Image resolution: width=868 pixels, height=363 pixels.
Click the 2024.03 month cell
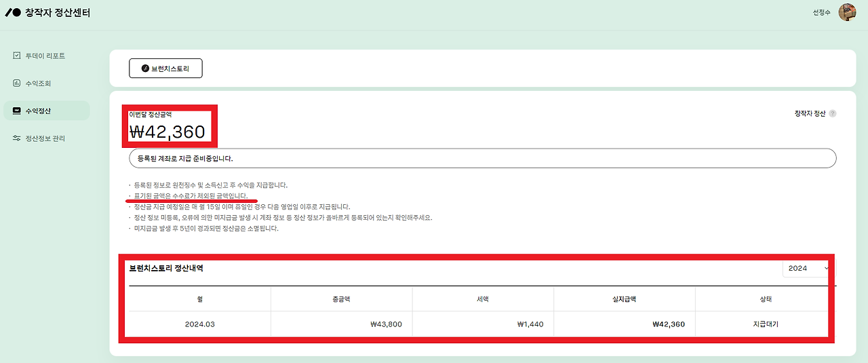[x=200, y=324]
